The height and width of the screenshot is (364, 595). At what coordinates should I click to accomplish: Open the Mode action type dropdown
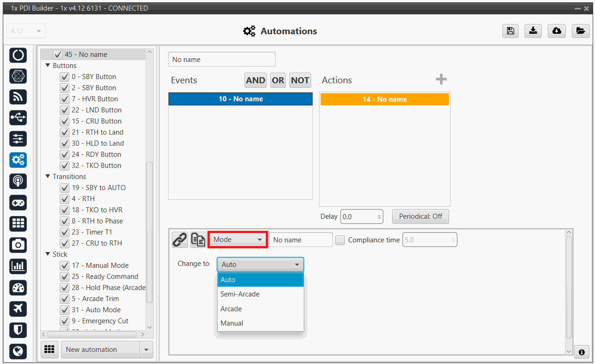[x=238, y=240]
